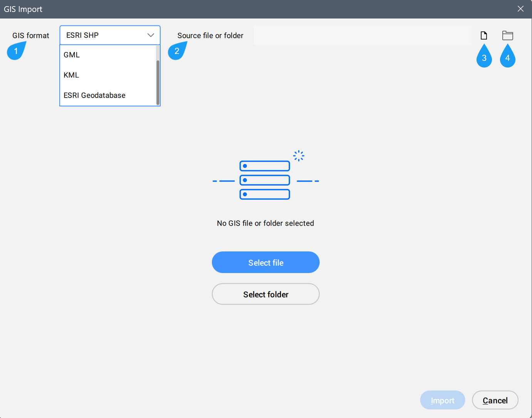The width and height of the screenshot is (532, 418).
Task: Click the Import button
Action: (442, 400)
